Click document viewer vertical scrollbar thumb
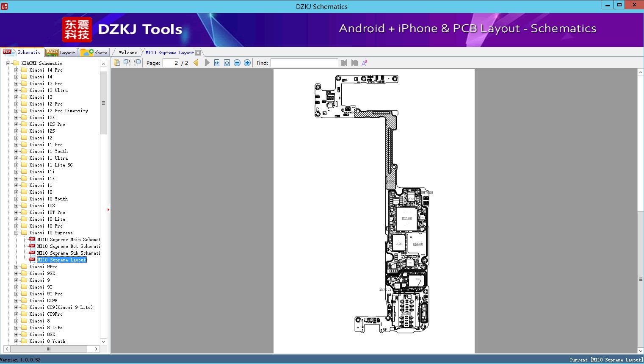This screenshot has height=364, width=644. click(x=641, y=279)
